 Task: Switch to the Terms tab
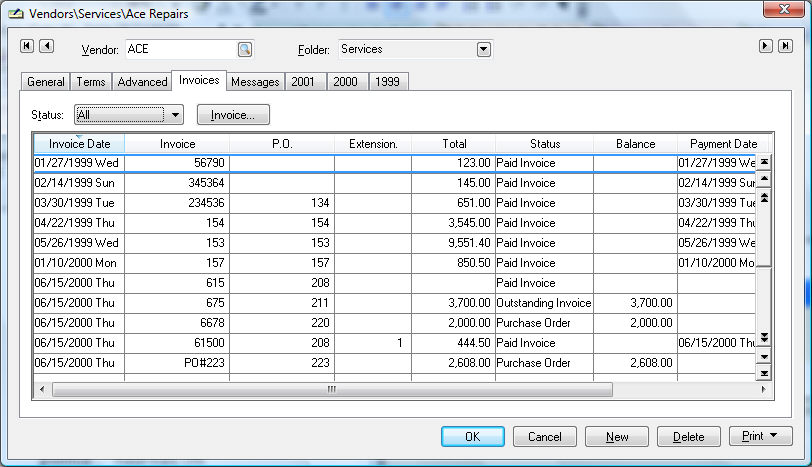click(91, 82)
